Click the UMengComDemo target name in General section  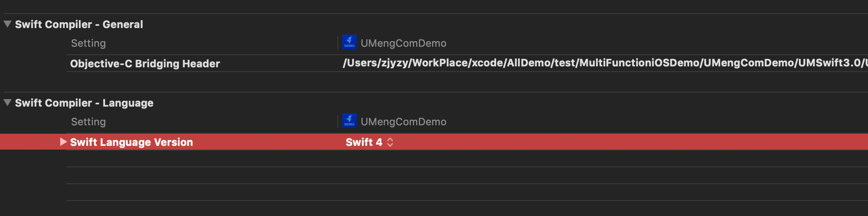(x=404, y=43)
